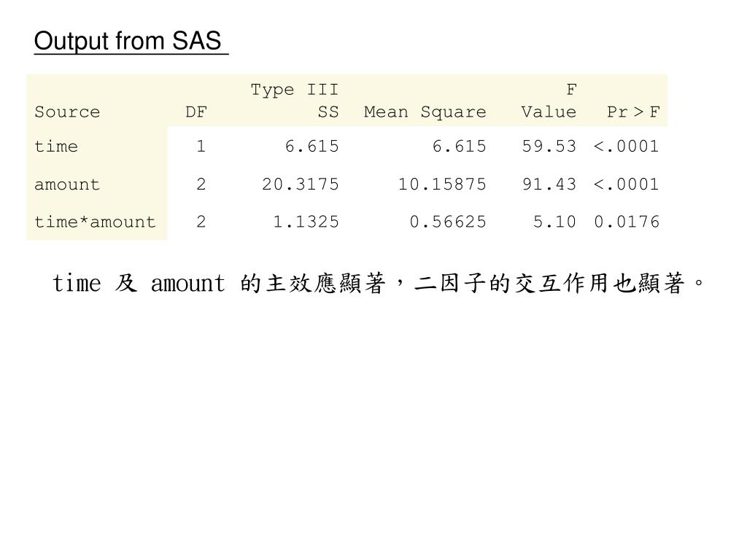Click the mean square 10.15875
The image size is (747, 560).
pyautogui.click(x=442, y=184)
